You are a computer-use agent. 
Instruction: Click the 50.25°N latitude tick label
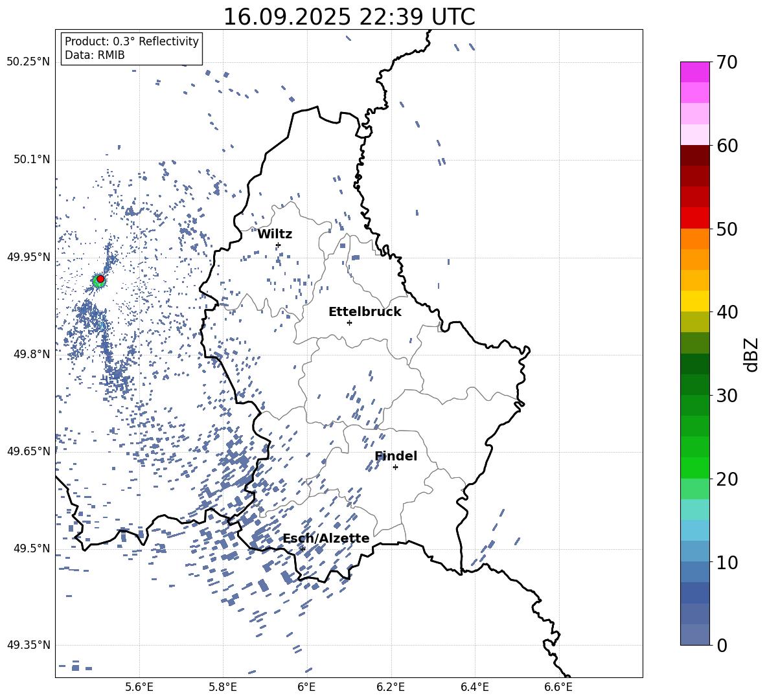click(x=29, y=62)
